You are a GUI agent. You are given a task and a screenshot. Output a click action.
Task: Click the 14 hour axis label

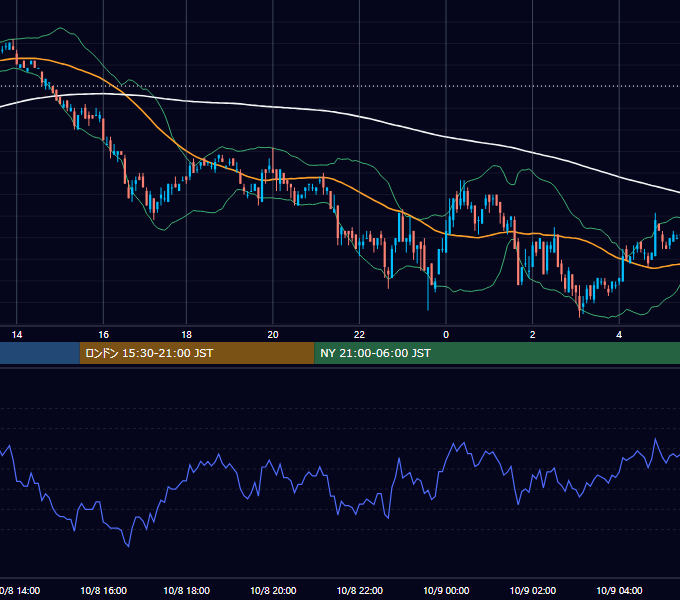pos(16,335)
